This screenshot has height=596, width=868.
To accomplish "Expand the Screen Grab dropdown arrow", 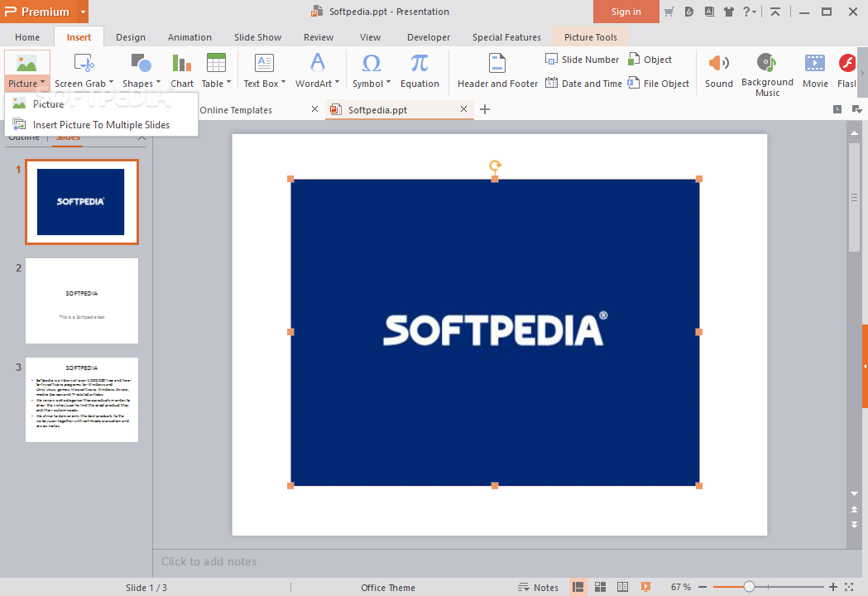I will coord(111,83).
